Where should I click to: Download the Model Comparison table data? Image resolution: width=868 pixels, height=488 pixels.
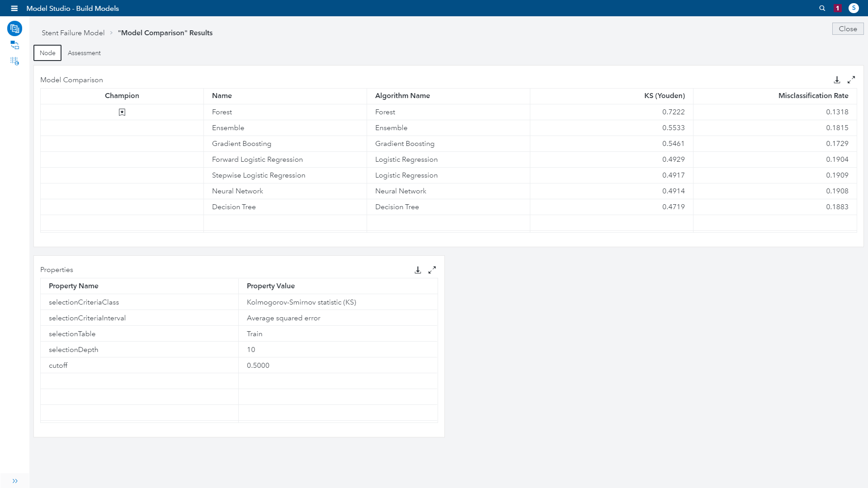(x=837, y=80)
